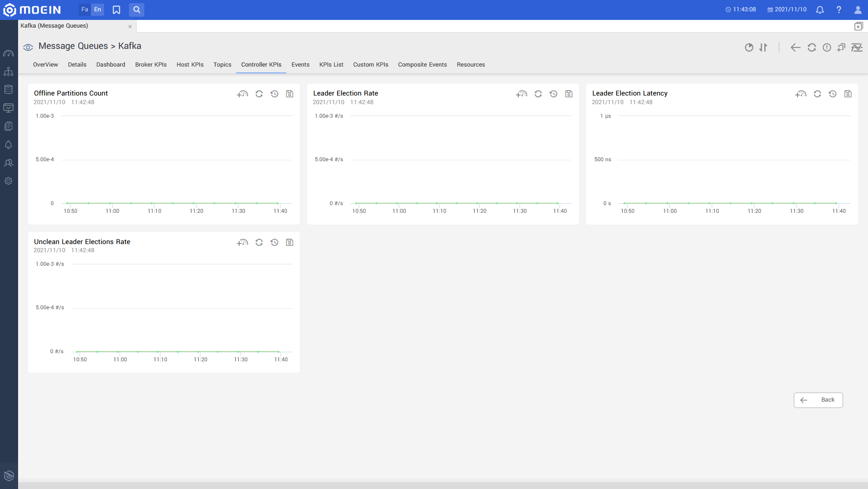Add Unclean Leader Elections Rate to dashboard icon
The image size is (868, 489).
pyautogui.click(x=242, y=243)
